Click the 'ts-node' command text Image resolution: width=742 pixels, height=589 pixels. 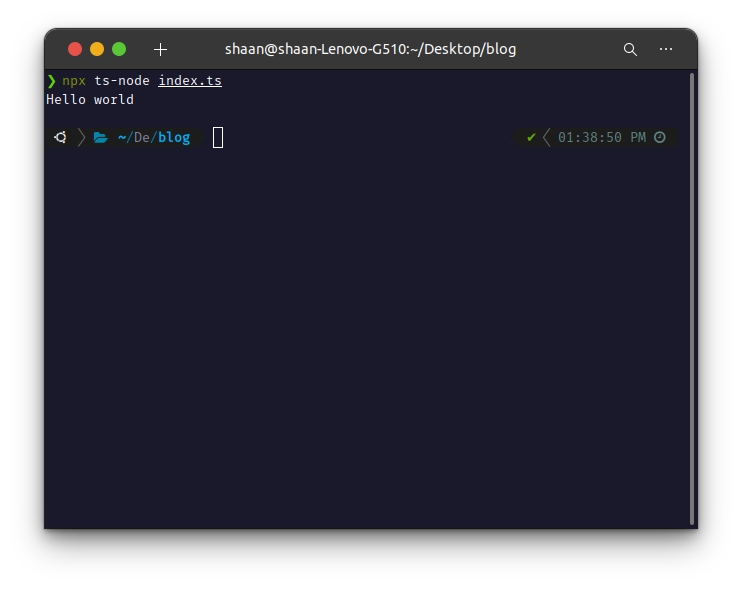(122, 81)
